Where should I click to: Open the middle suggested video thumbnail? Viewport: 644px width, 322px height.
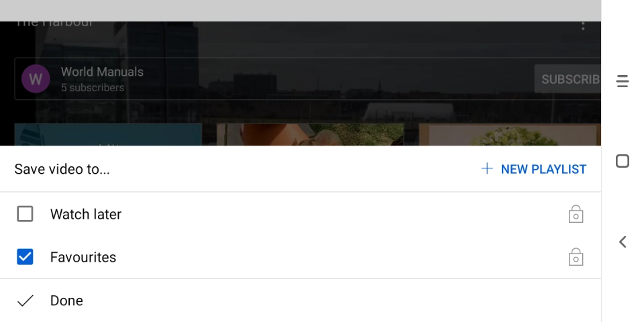tap(310, 134)
